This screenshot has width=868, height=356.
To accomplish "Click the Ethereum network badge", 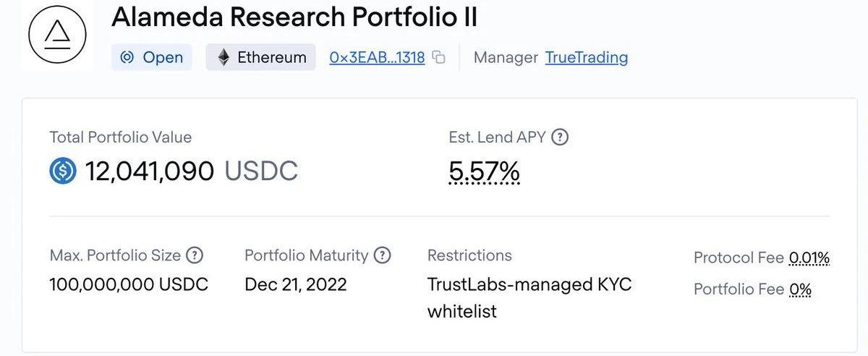I will 261,57.
